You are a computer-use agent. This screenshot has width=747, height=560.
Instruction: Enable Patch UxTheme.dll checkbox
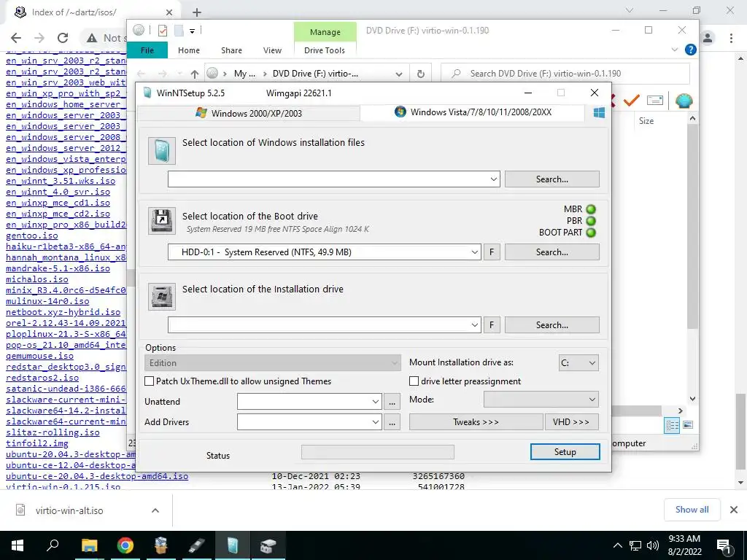149,381
